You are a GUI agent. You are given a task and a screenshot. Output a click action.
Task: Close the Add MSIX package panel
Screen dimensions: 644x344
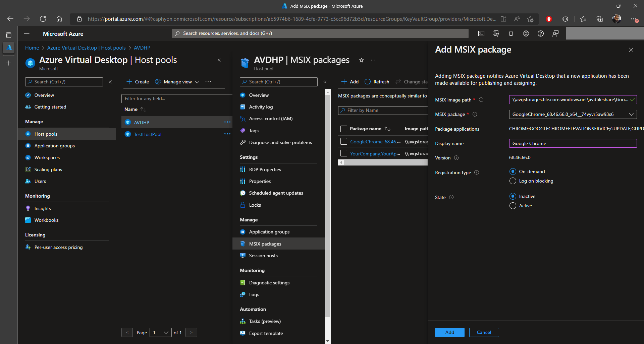631,50
